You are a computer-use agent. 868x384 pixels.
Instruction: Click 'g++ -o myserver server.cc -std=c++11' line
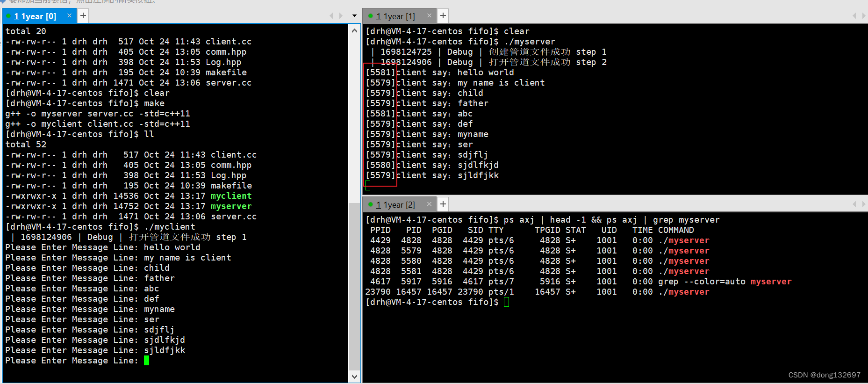[98, 114]
